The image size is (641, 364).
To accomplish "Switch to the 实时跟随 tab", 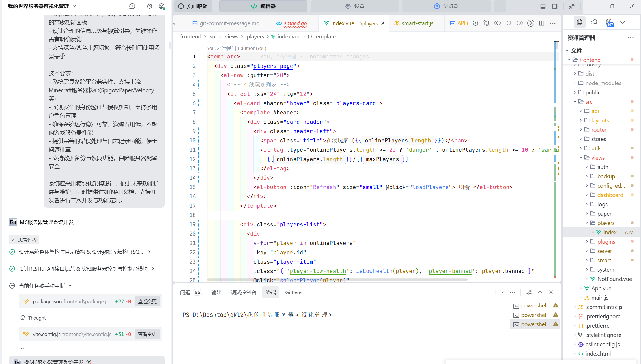I will click(193, 6).
